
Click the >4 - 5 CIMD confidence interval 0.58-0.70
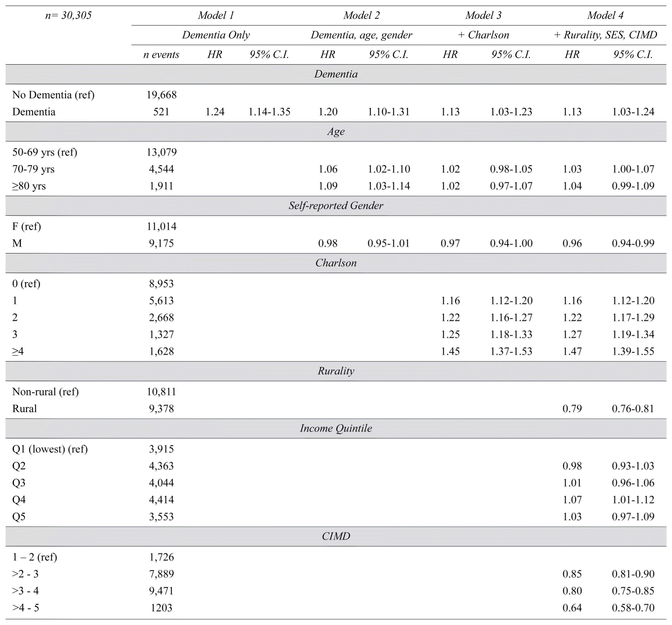[633, 608]
